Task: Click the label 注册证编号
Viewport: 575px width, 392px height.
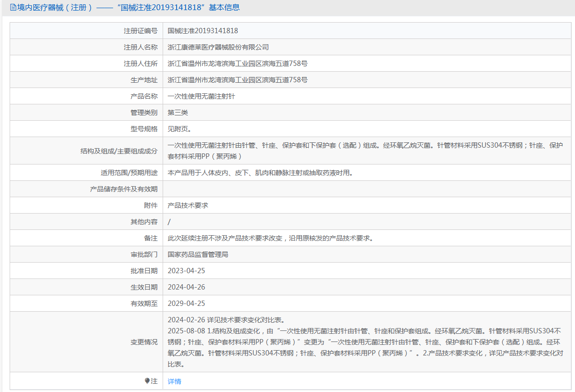Action: tap(141, 31)
